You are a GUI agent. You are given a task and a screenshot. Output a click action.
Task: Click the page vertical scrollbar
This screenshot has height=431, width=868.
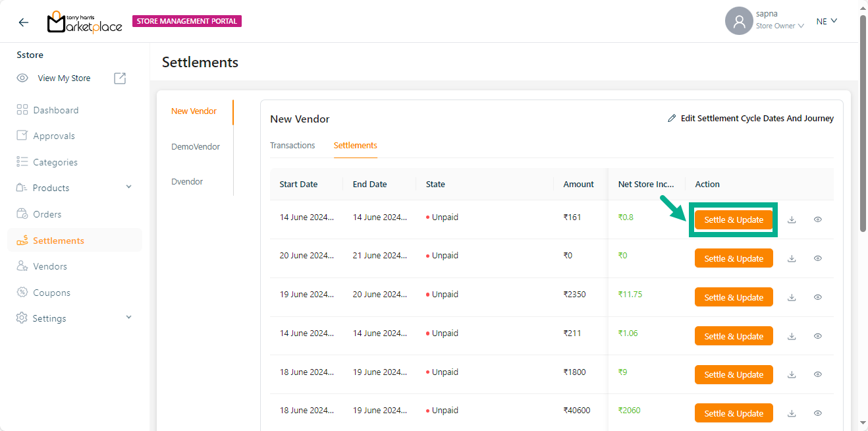pos(863,125)
